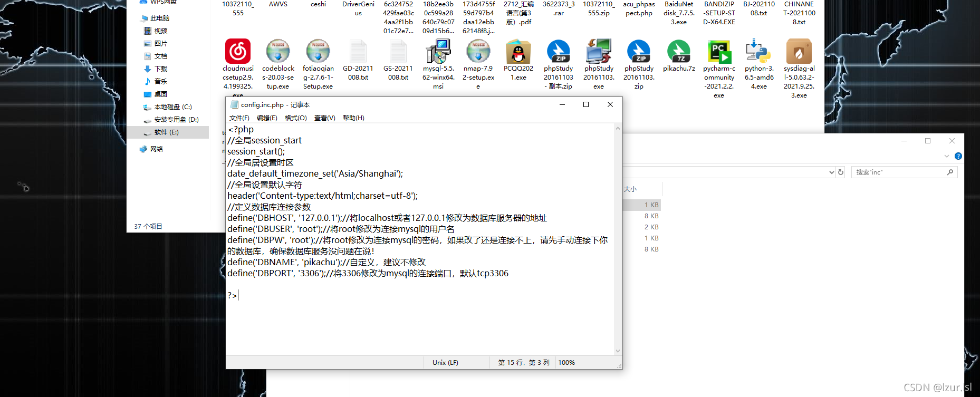Select the PCQQ2021.exe penguin icon
Image resolution: width=980 pixels, height=397 pixels.
pos(518,52)
